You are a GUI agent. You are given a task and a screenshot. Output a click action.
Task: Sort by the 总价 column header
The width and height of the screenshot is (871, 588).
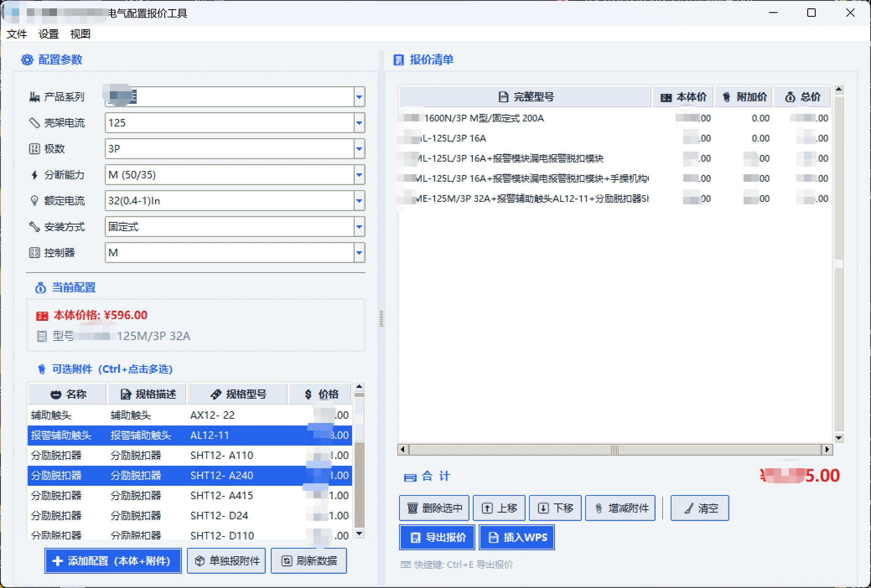point(802,97)
